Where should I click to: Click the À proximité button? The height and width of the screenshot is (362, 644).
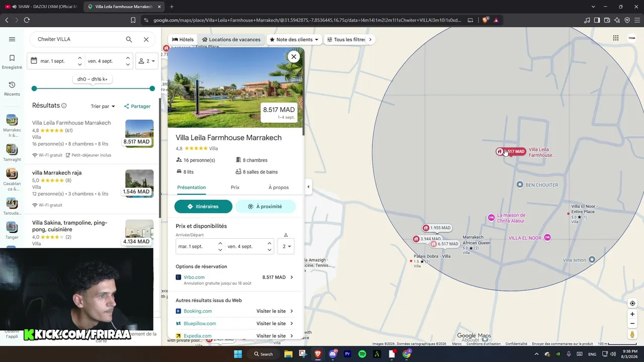[265, 207]
